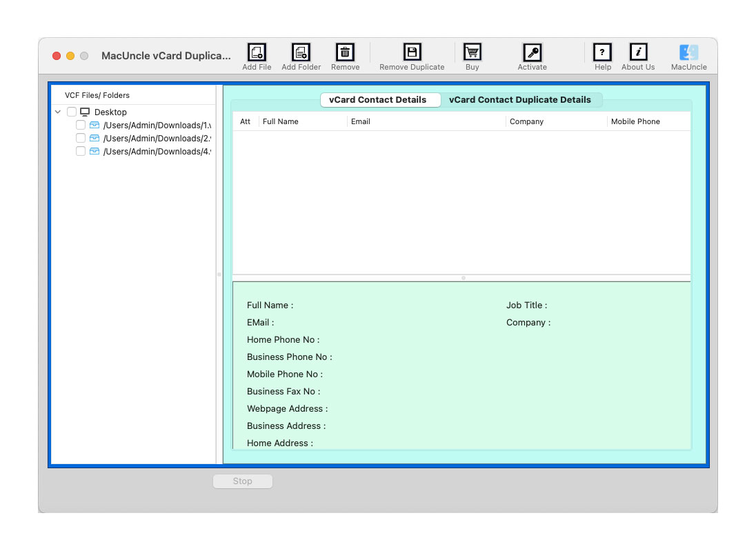
Task: Click the panel divider dot between details sections
Action: [x=462, y=279]
